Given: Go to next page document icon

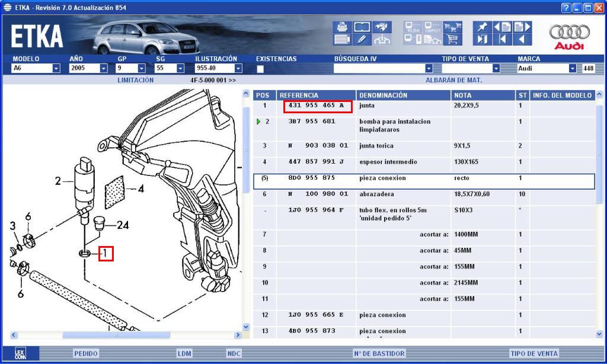Looking at the screenshot, I should [x=522, y=27].
